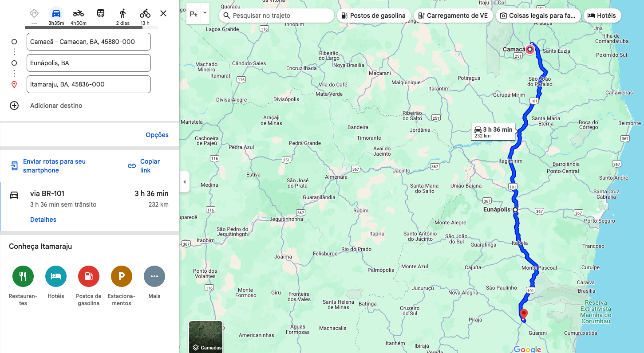Pick the cycling travel mode
Image resolution: width=644 pixels, height=353 pixels.
pos(145,13)
